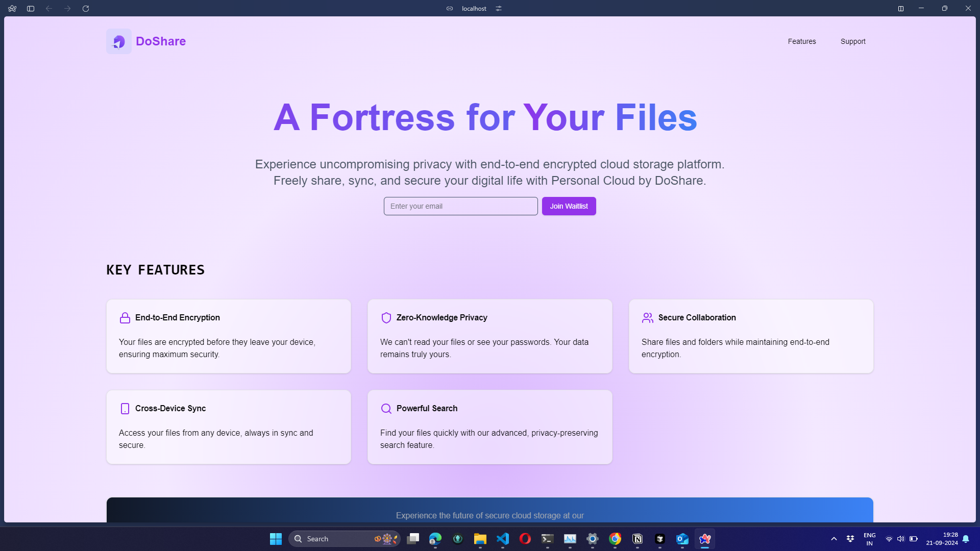Click the shield icon beside Zero-Knowledge Privacy

coord(386,318)
